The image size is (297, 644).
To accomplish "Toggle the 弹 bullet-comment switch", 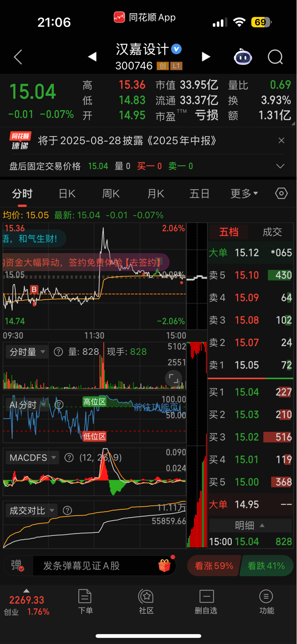I will point(17,566).
